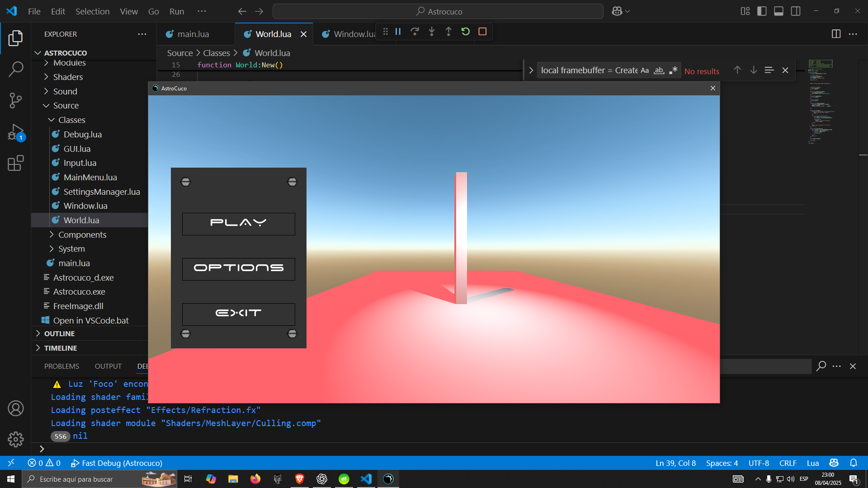
Task: Collapse the Classes folder
Action: [x=71, y=120]
